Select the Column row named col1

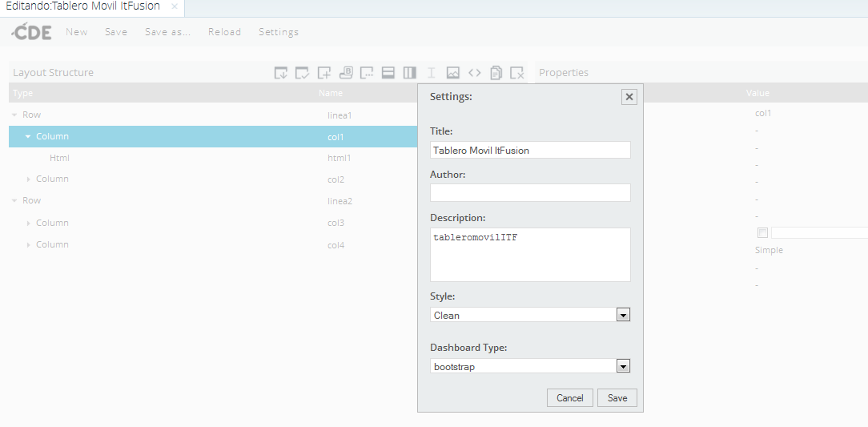coord(213,136)
